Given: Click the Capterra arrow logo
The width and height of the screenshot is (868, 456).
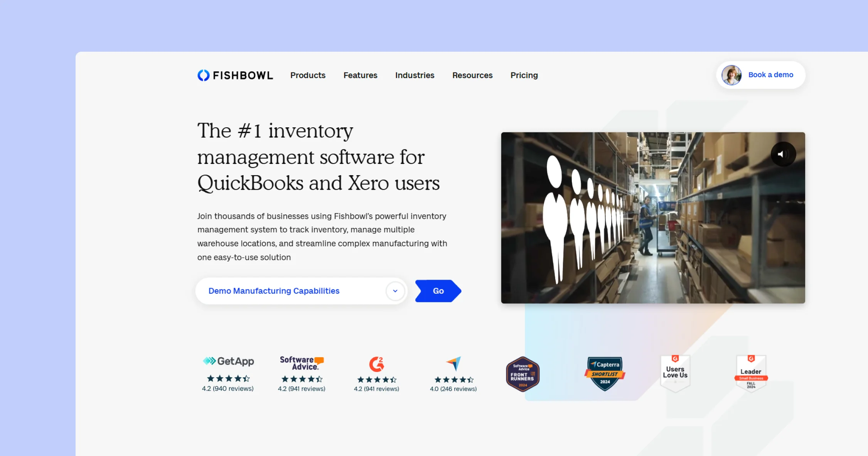Looking at the screenshot, I should point(453,363).
